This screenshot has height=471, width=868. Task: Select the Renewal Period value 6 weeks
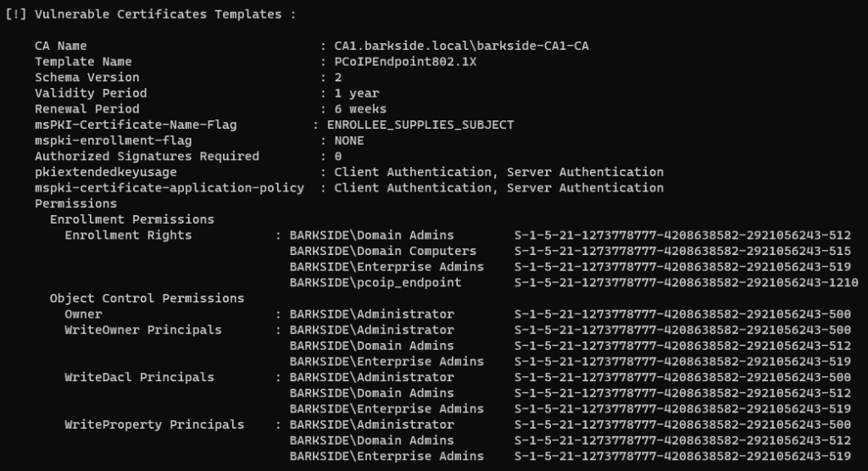(x=360, y=109)
